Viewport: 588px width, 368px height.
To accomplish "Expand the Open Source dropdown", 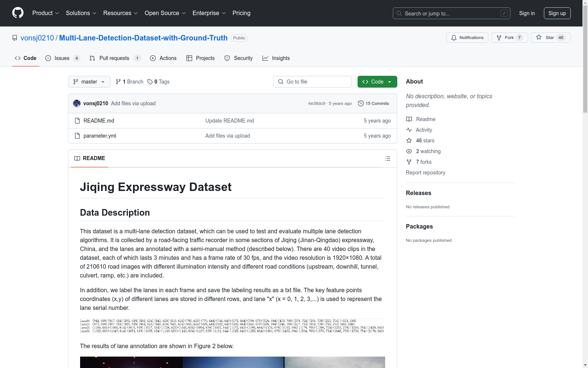I will coord(165,13).
